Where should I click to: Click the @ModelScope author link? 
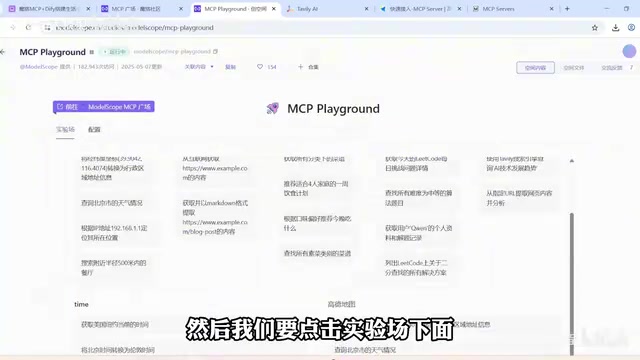click(x=39, y=67)
